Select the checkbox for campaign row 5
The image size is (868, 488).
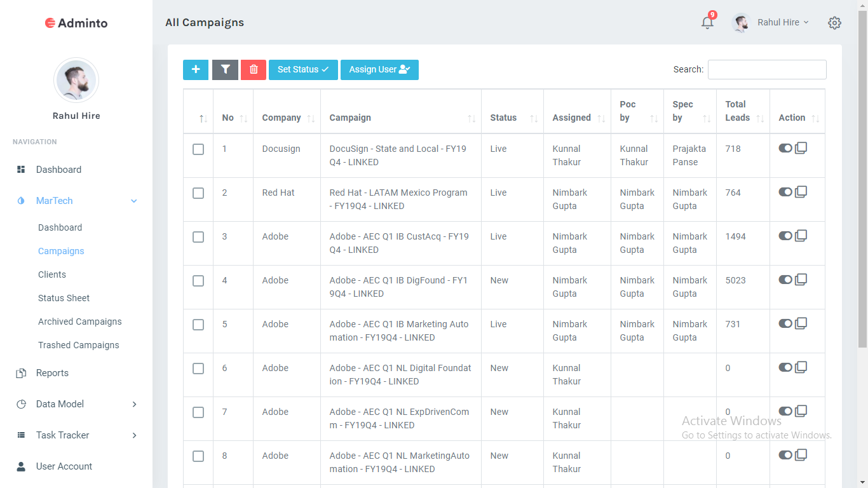click(198, 325)
